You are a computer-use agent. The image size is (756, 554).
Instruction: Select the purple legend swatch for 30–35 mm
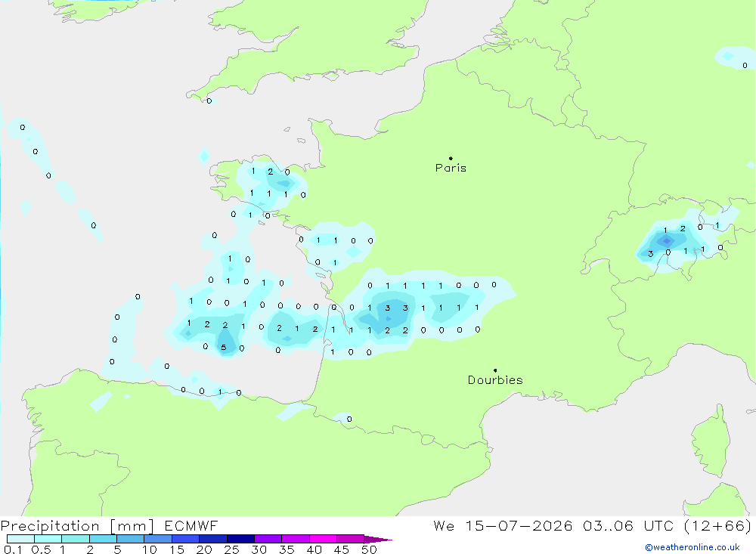[x=268, y=539]
